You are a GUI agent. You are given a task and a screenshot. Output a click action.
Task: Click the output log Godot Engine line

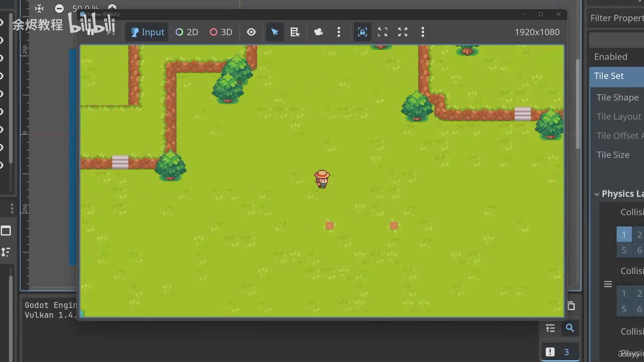(x=51, y=305)
